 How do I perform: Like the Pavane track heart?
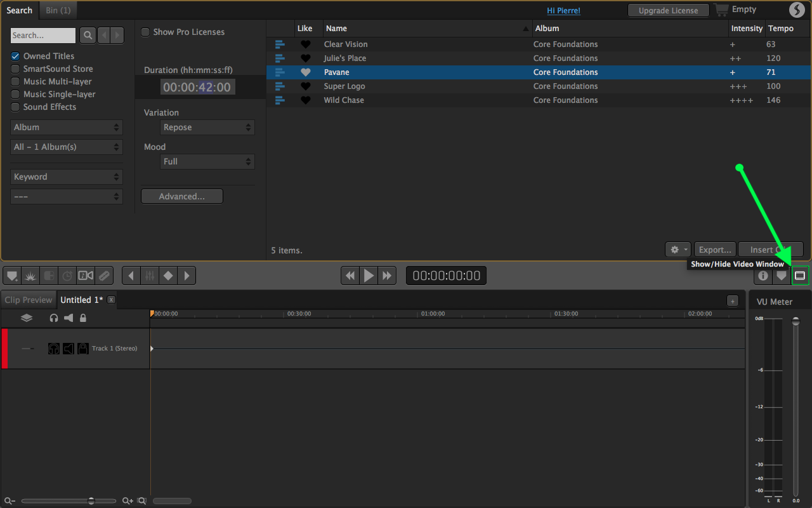click(x=306, y=72)
